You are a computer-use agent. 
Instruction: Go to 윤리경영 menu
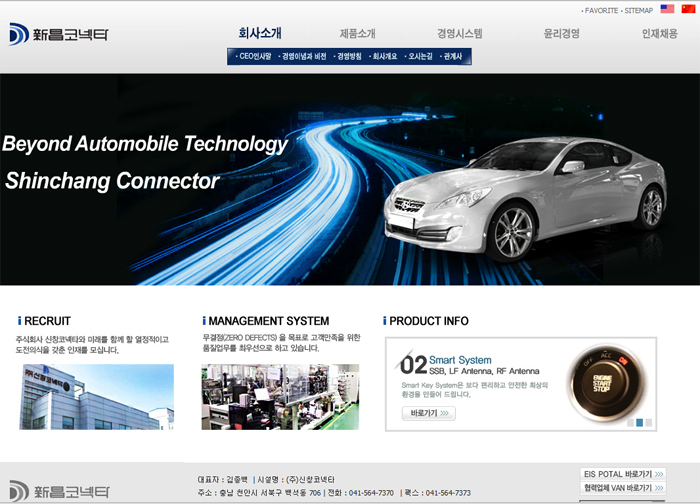[561, 33]
